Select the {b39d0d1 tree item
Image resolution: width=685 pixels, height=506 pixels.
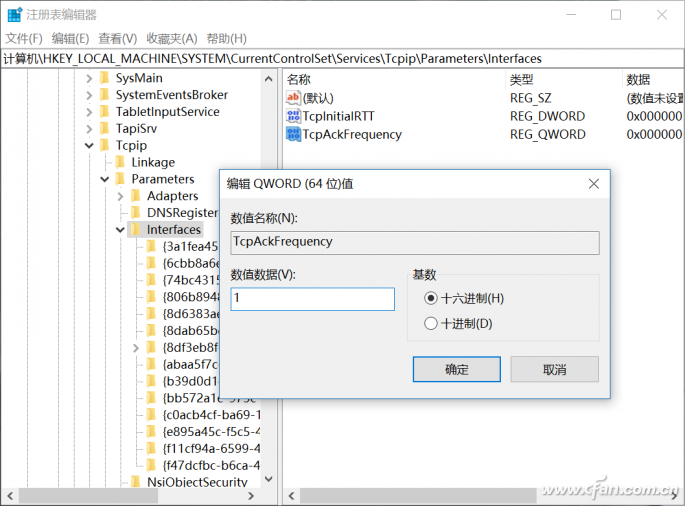point(190,381)
